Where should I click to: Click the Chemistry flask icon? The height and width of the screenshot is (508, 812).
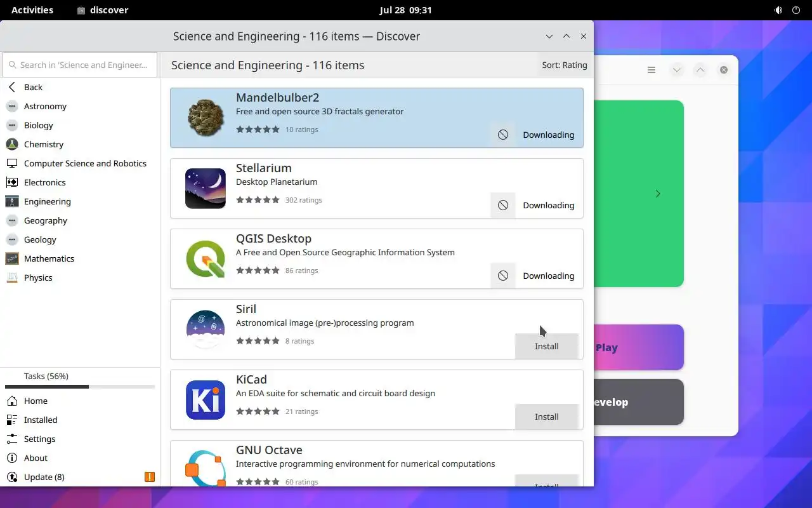coord(12,144)
